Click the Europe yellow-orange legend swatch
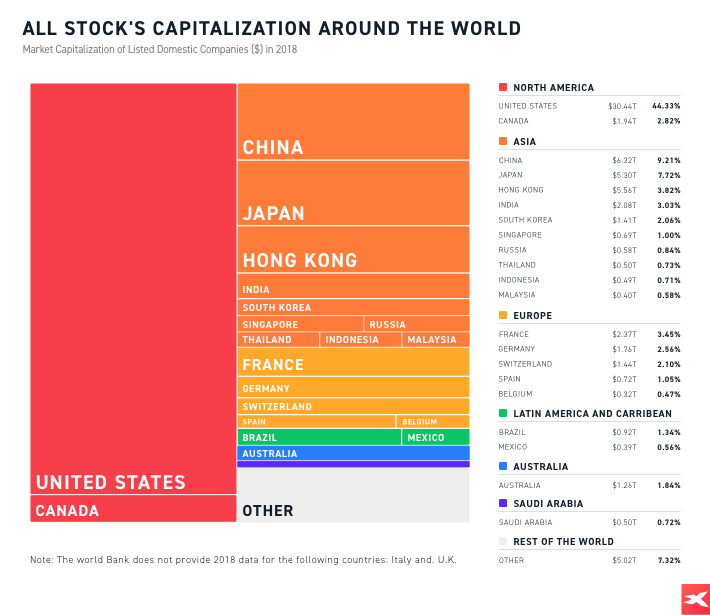 click(503, 316)
